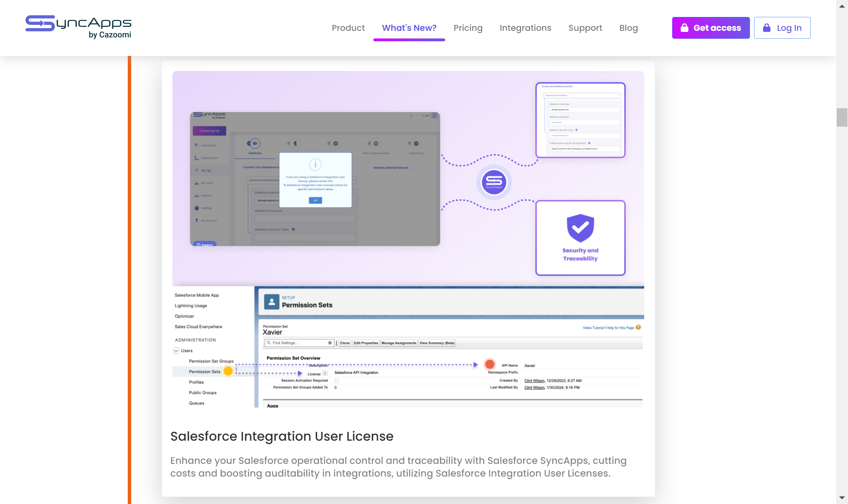
Task: Open the Product menu item
Action: 348,28
